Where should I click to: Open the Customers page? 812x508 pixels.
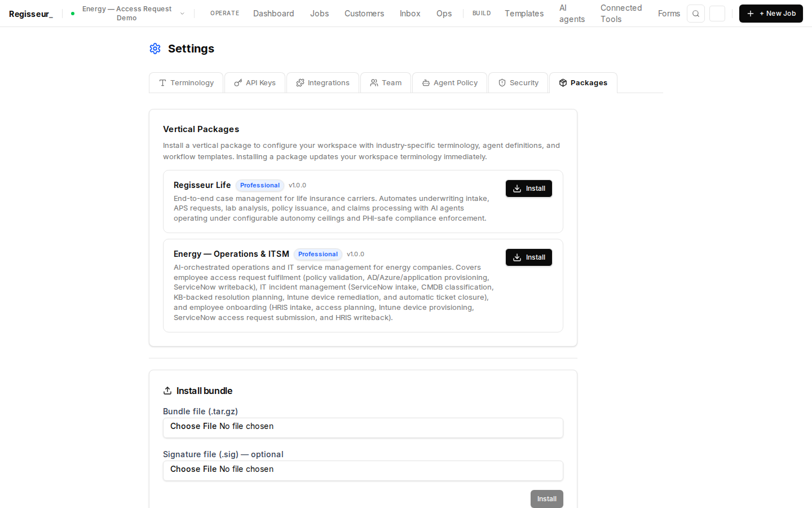(x=364, y=14)
